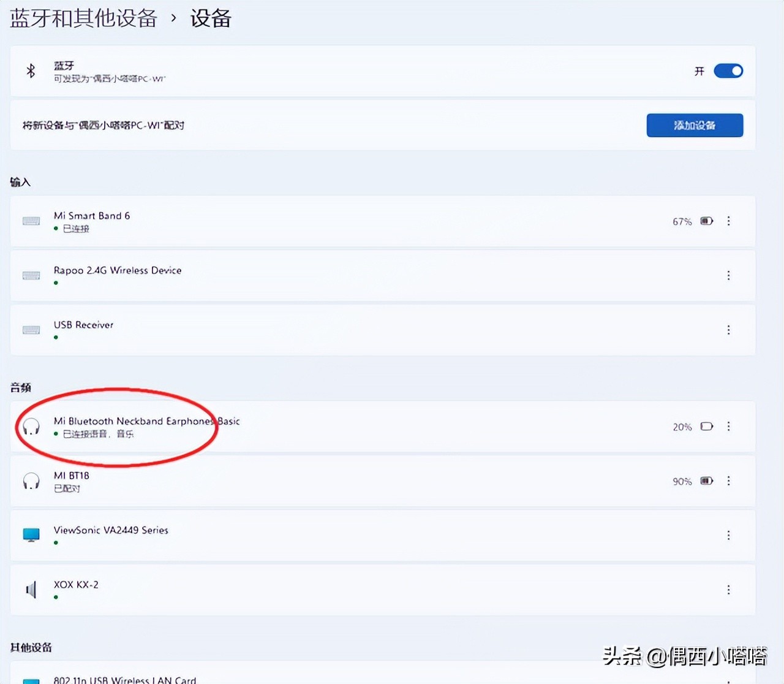The width and height of the screenshot is (784, 684).
Task: Open the options menu for Mi Smart Band 6
Action: [x=728, y=221]
